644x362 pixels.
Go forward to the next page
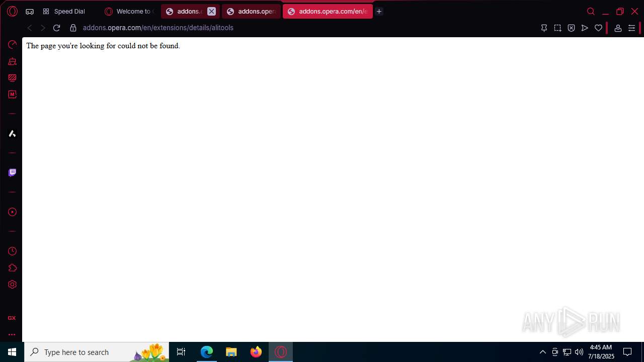coord(43,28)
